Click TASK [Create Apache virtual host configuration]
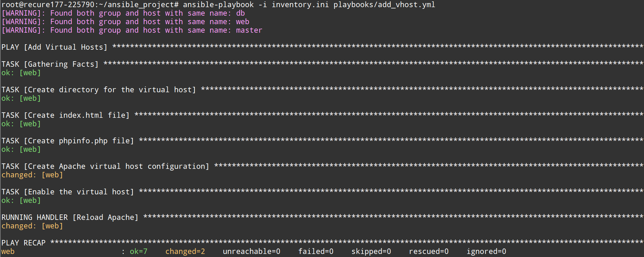644x257 pixels. click(x=105, y=166)
